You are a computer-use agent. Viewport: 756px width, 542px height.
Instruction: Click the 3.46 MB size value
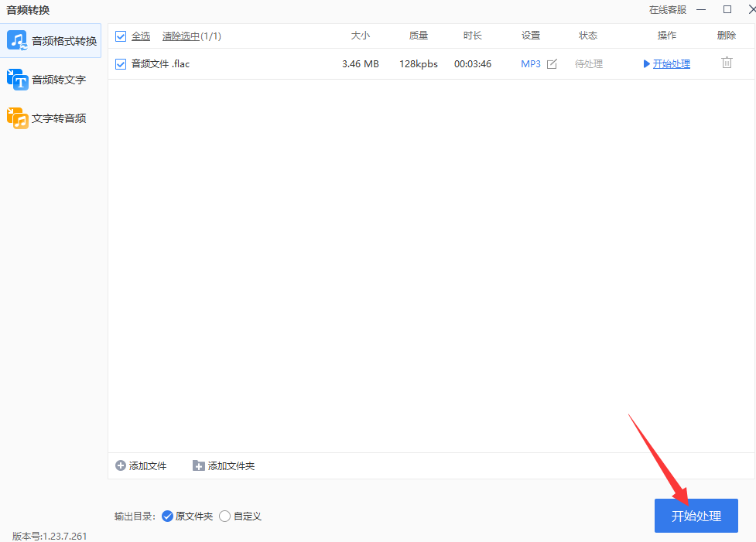click(360, 63)
